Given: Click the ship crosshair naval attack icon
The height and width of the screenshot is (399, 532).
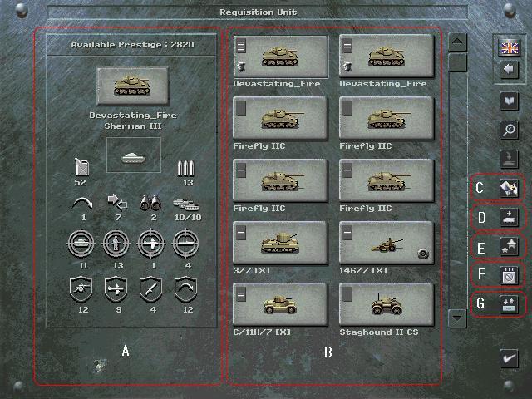Looking at the screenshot, I should [185, 244].
